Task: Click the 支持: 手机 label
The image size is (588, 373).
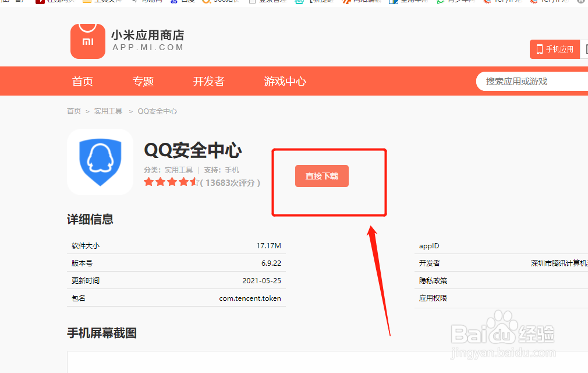Action: coord(221,170)
